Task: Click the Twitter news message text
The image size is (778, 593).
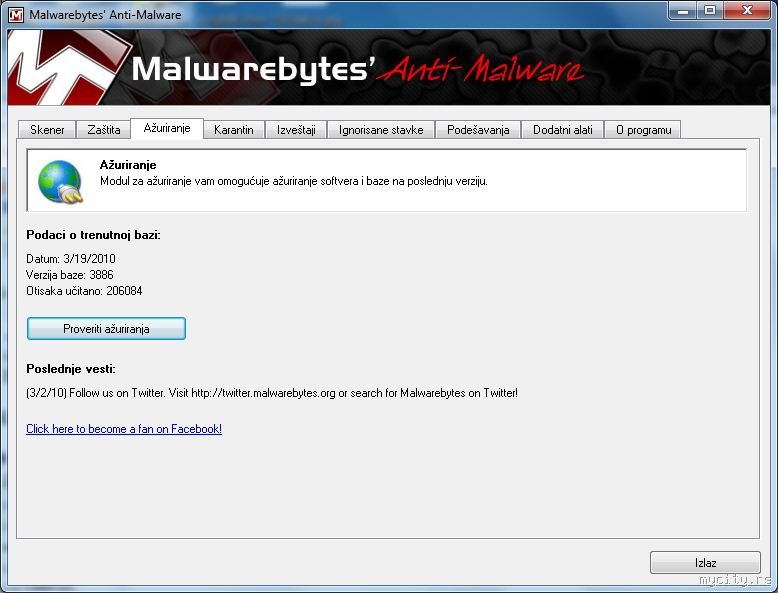Action: point(272,393)
